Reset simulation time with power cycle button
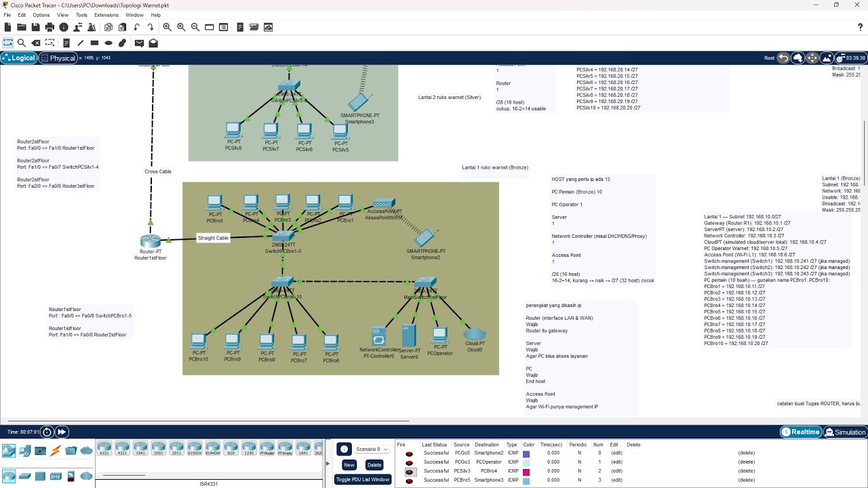868x488 pixels. (47, 432)
